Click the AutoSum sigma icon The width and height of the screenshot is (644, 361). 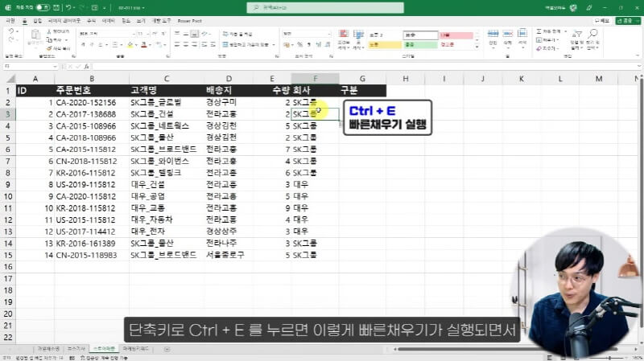pyautogui.click(x=539, y=31)
